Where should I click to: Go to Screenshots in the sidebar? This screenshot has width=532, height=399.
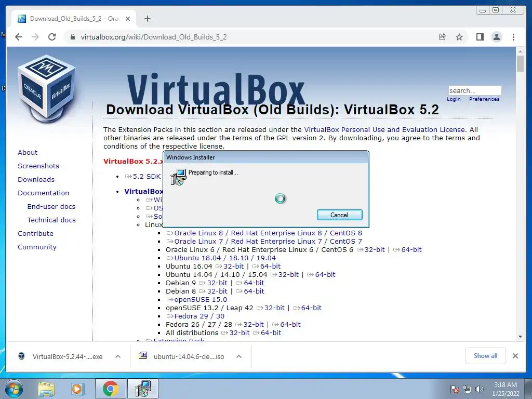(38, 166)
